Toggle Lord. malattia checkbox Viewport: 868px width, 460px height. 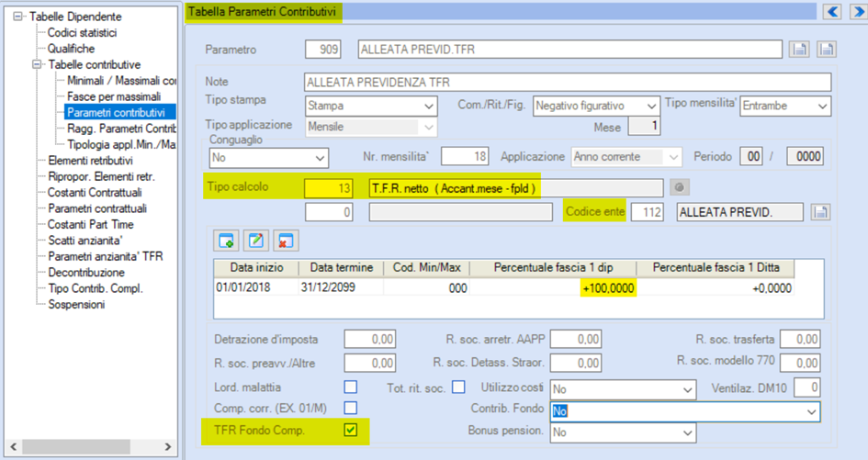pos(350,387)
